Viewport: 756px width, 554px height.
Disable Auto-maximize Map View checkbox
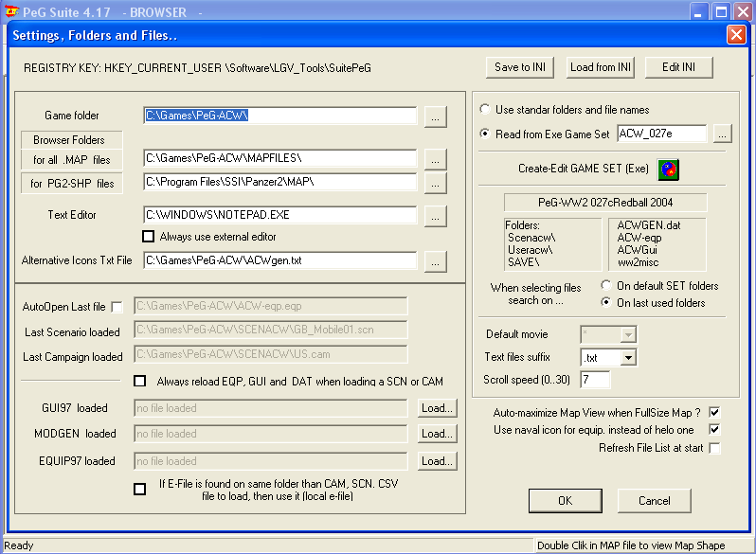click(x=714, y=413)
